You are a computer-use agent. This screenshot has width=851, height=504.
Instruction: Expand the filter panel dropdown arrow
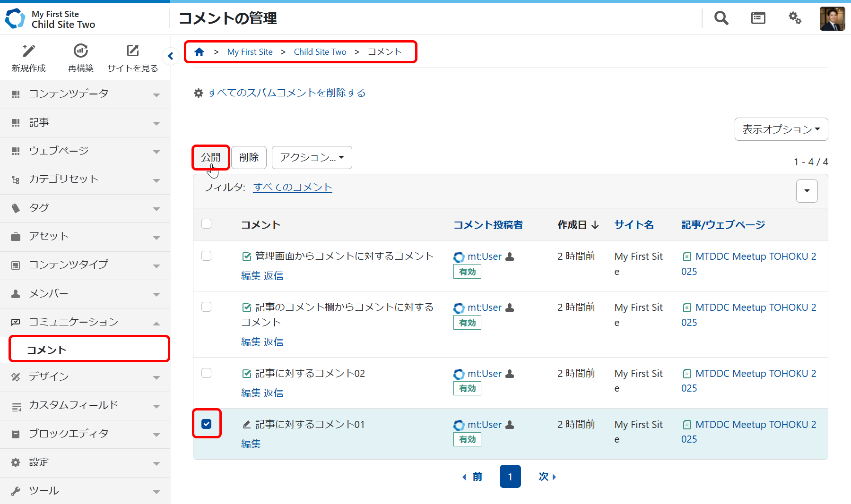(807, 191)
